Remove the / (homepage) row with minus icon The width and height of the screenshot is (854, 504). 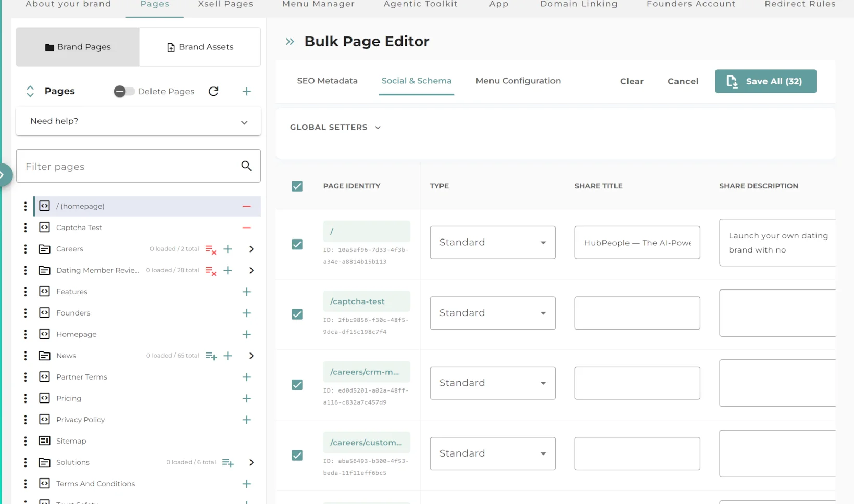(247, 206)
